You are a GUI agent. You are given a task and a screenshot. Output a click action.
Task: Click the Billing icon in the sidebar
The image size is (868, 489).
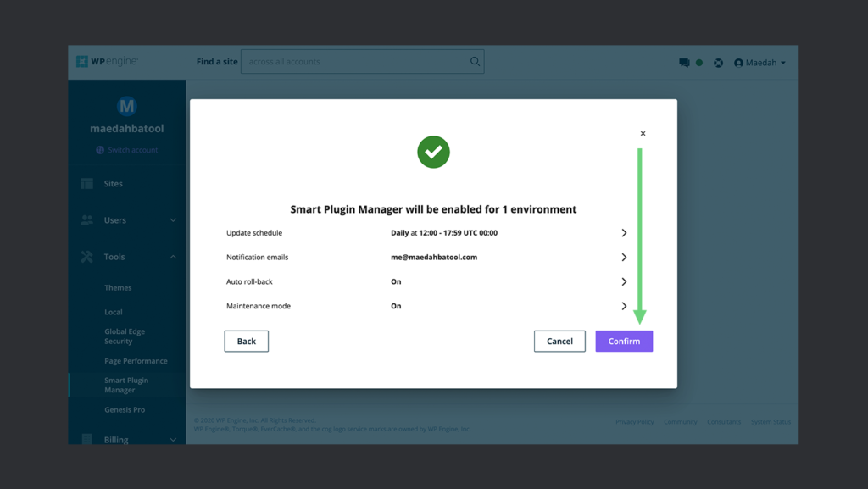(x=87, y=438)
